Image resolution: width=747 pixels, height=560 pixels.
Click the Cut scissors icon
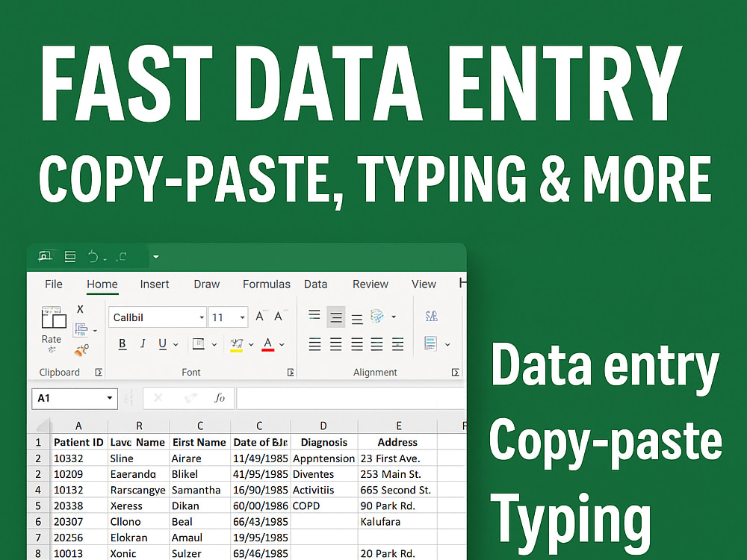(81, 309)
